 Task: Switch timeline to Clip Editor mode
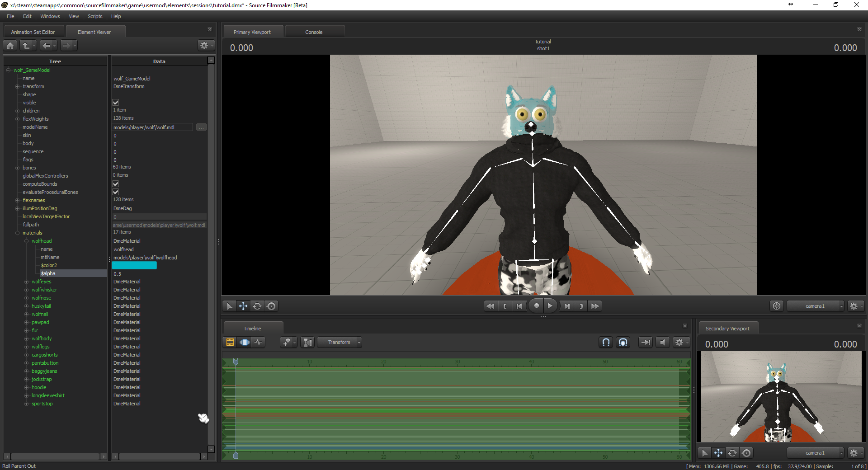(x=230, y=342)
